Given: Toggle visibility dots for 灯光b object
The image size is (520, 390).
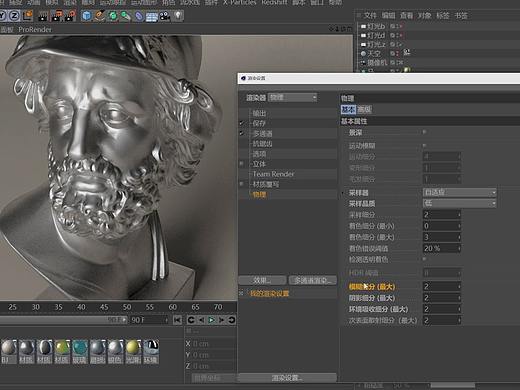Looking at the screenshot, I should (x=397, y=26).
